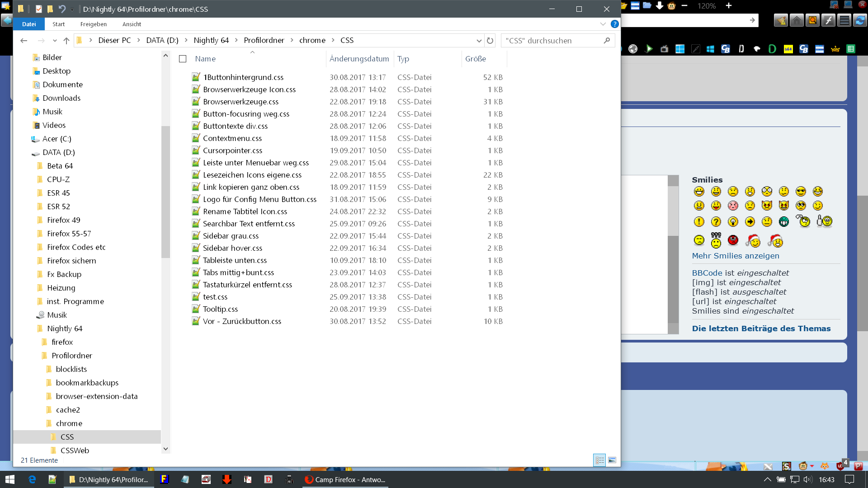Toggle the select-all checkbox beside Name
Image resolution: width=868 pixels, height=488 pixels.
(183, 59)
